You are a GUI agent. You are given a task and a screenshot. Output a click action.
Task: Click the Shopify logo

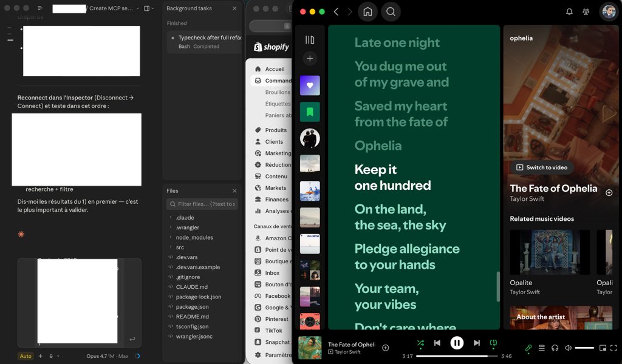tap(272, 47)
